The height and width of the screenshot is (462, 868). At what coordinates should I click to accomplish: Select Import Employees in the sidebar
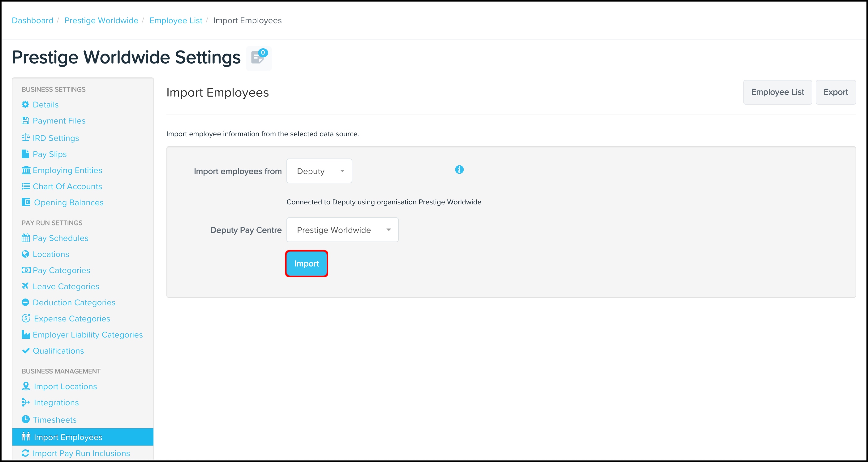click(x=68, y=437)
